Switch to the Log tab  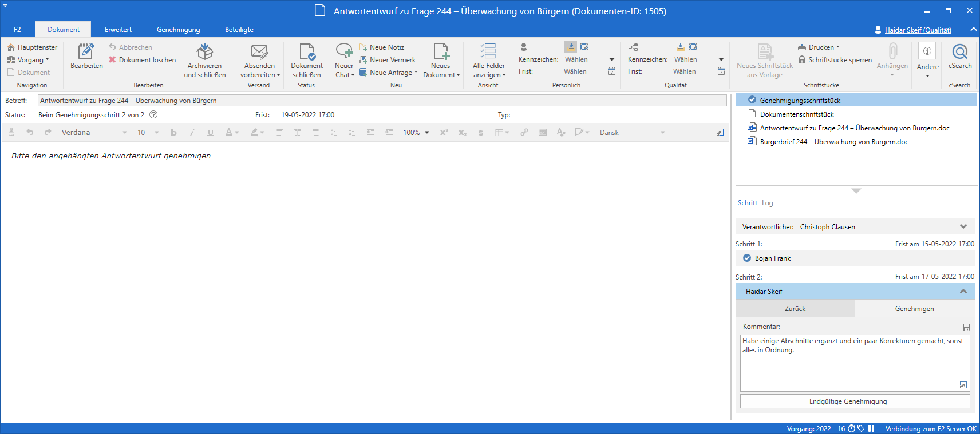tap(767, 203)
